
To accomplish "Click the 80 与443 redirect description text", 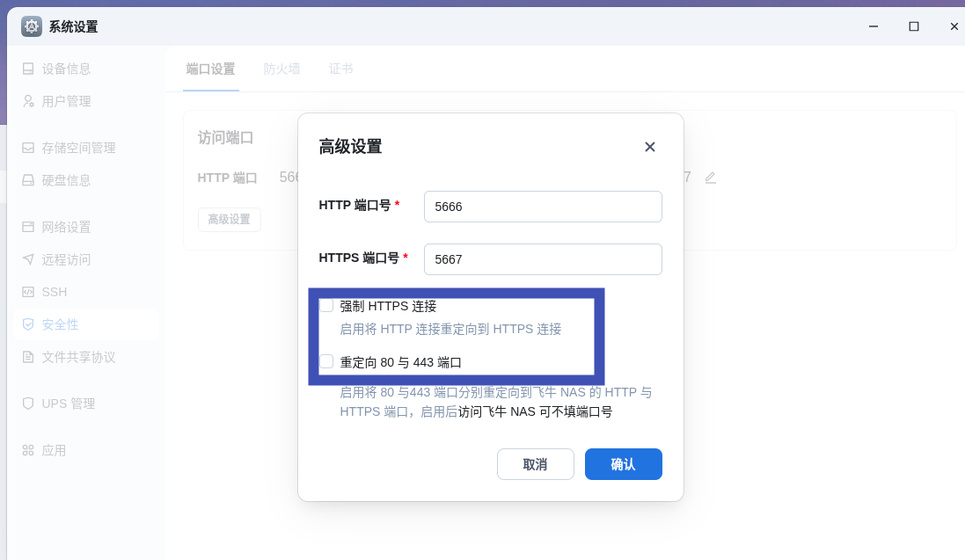I will [x=496, y=402].
